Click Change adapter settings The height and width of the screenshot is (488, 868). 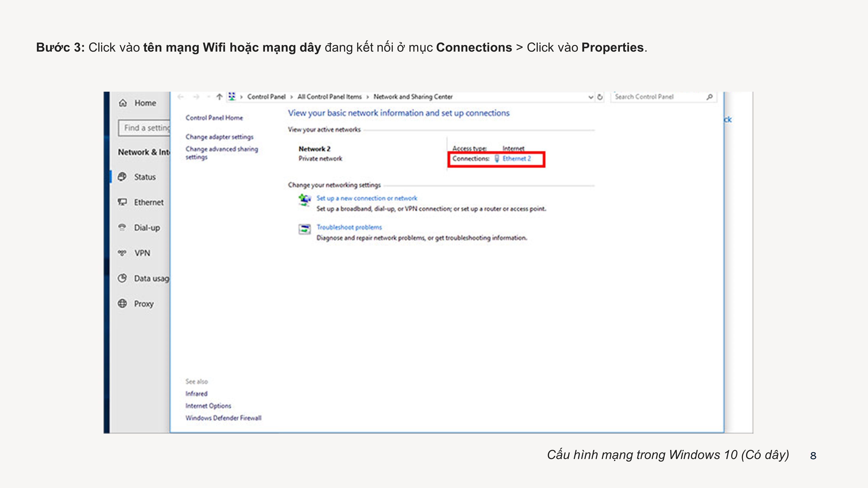tap(219, 137)
